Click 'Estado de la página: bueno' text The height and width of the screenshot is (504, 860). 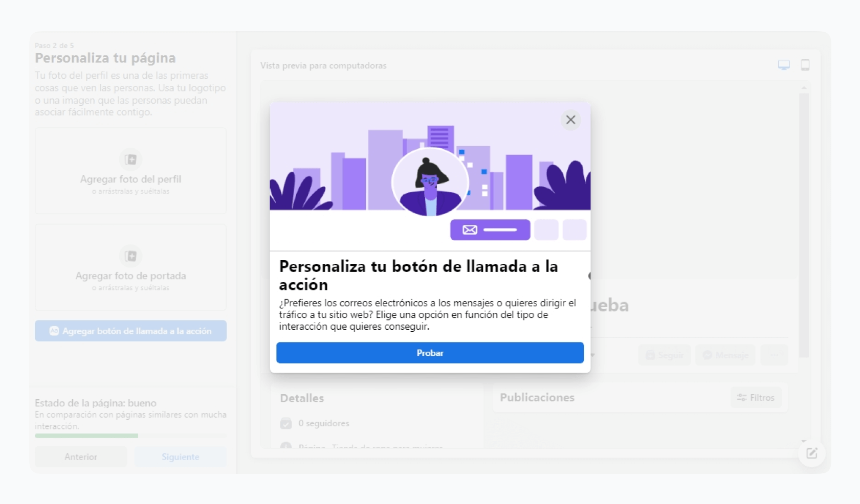96,403
